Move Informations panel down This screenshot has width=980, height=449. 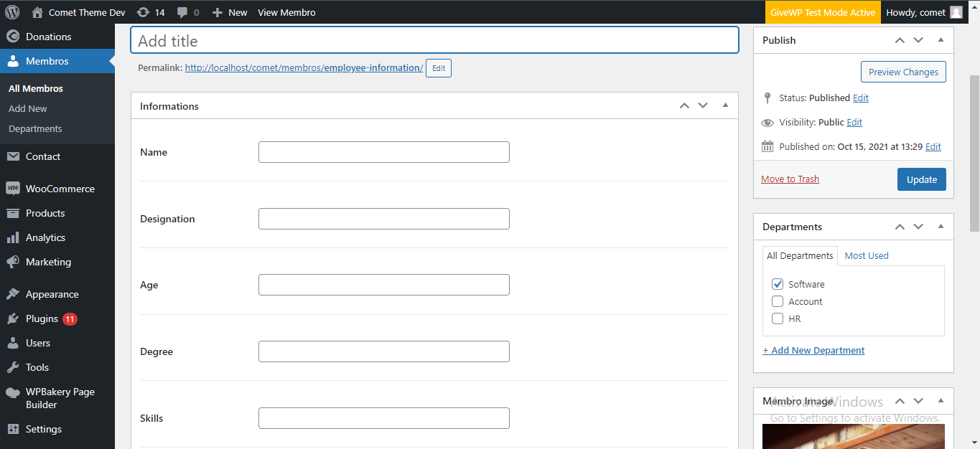tap(703, 105)
